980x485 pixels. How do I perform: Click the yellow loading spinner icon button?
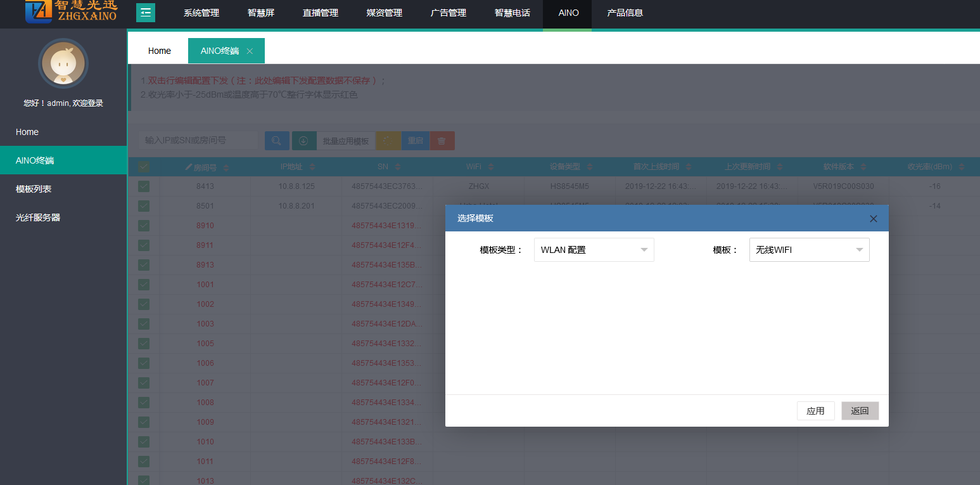[x=388, y=141]
